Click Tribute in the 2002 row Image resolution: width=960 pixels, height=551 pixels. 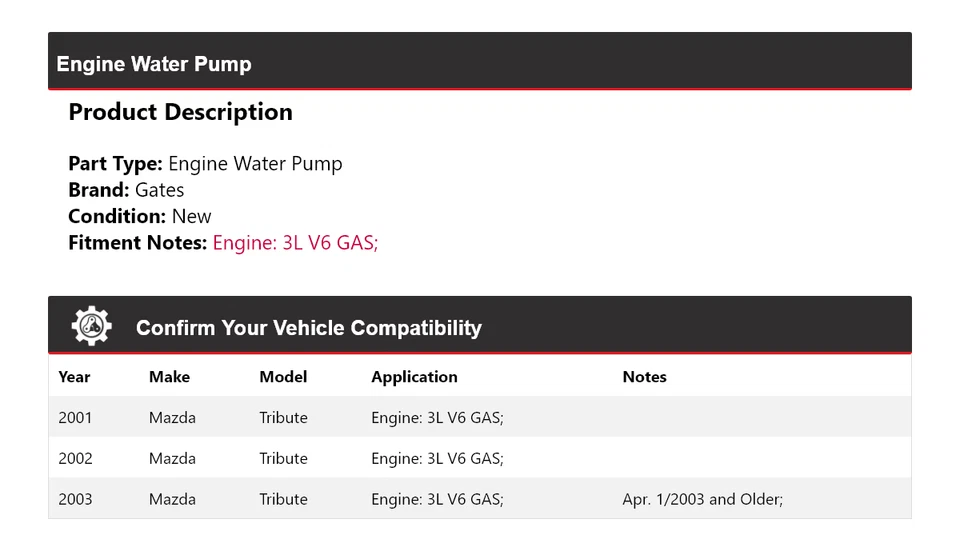point(283,459)
